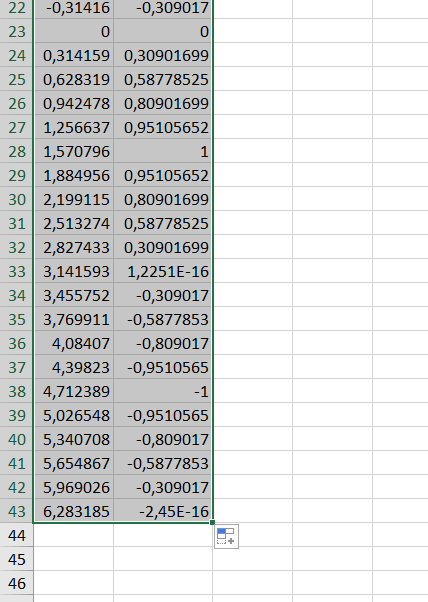This screenshot has height=602, width=428.
Task: Click cell containing 3,455752
Action: point(74,295)
